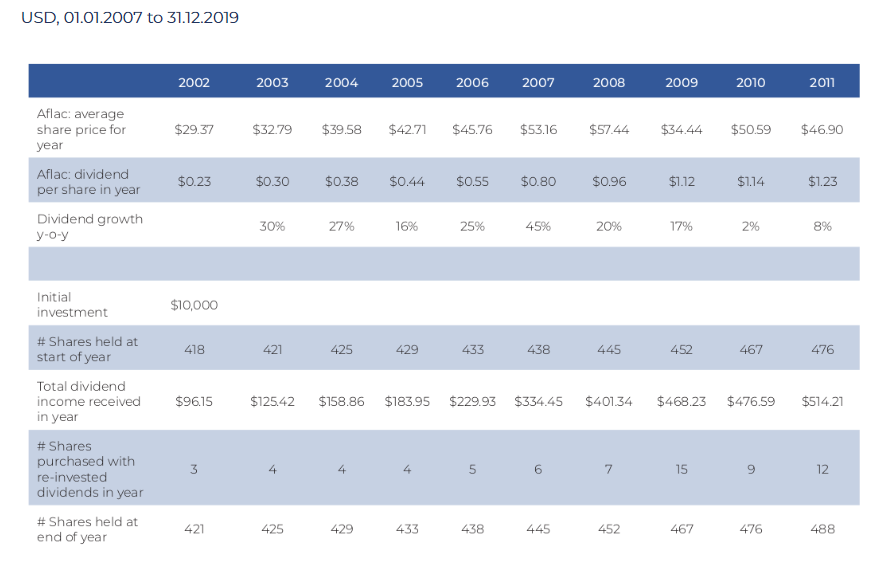
Task: Click the dividend growth cell 27%
Action: (x=341, y=227)
